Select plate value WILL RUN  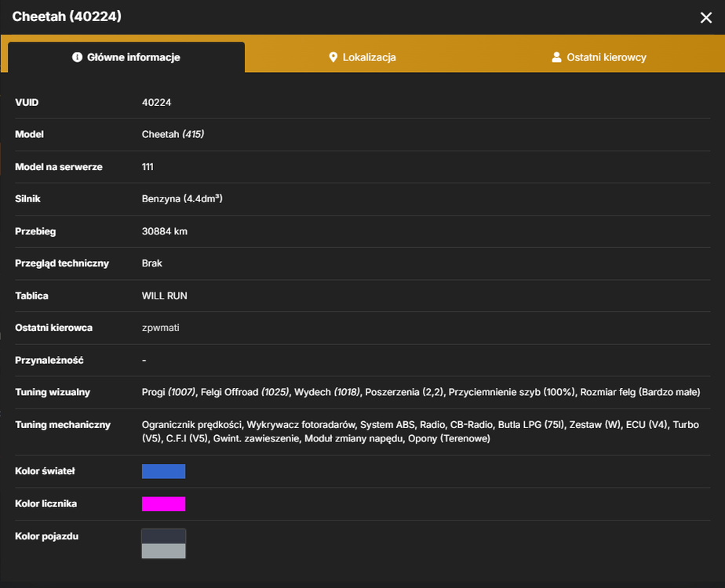[165, 296]
